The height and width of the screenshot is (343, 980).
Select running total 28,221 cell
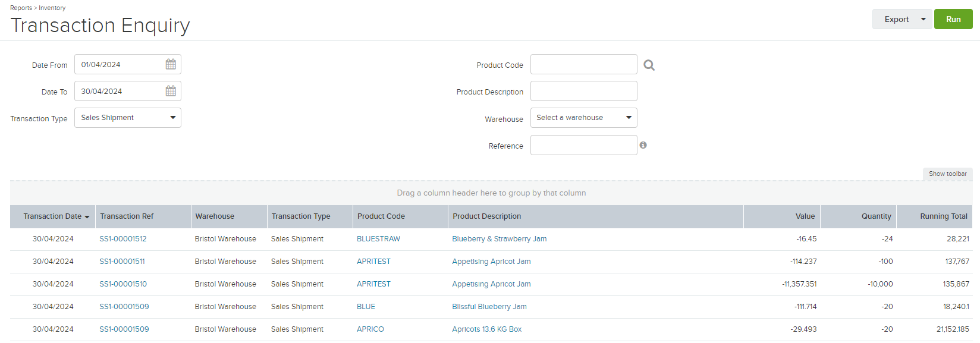[958, 239]
